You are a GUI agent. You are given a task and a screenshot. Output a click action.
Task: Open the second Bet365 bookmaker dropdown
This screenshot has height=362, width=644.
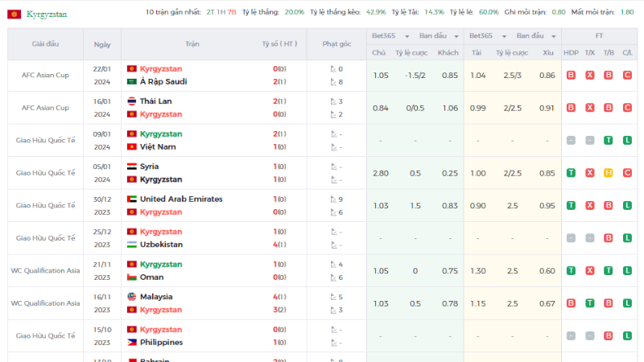click(488, 36)
